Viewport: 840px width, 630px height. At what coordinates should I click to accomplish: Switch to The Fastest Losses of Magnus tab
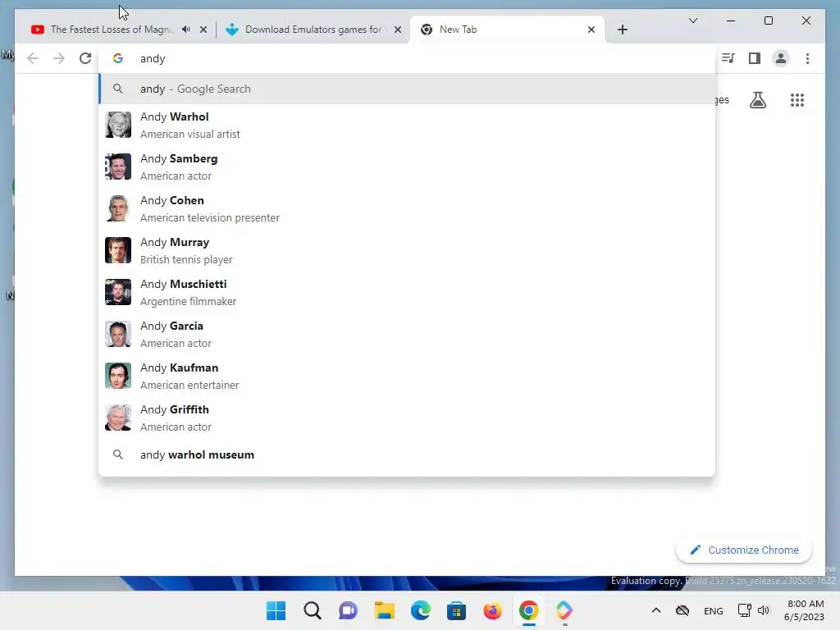112,30
